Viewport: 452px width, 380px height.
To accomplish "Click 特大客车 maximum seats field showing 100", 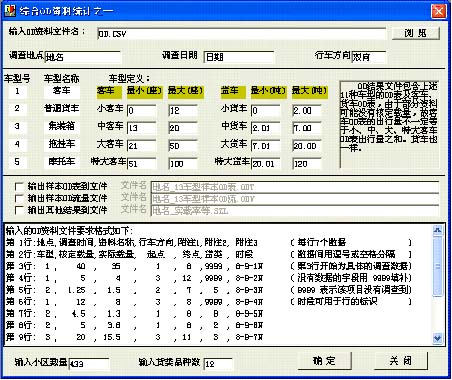I will point(183,163).
